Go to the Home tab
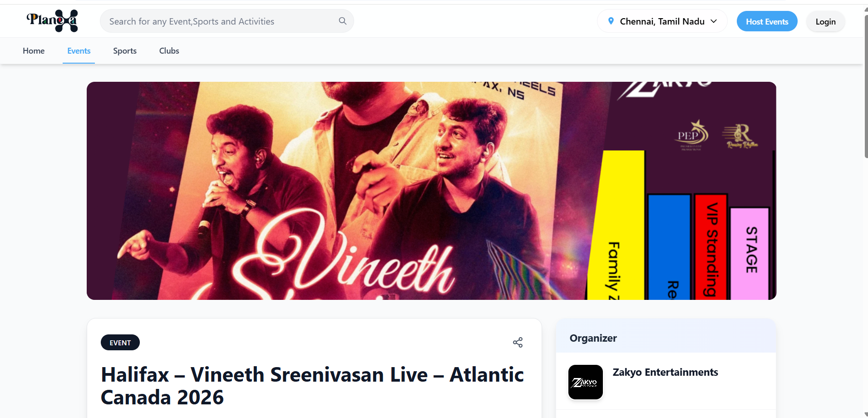This screenshot has width=868, height=418. click(x=34, y=51)
